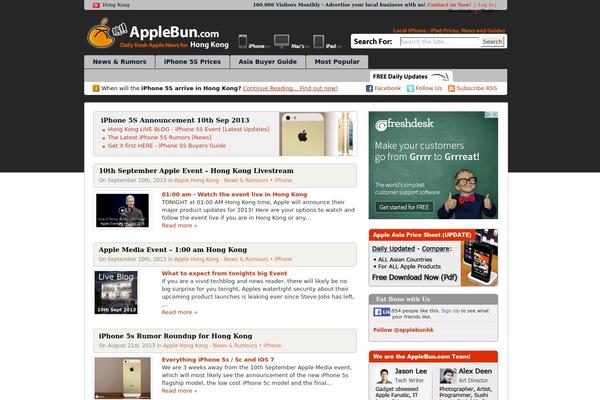
Task: Click Read more under Apple Media Event article
Action: click(x=179, y=312)
